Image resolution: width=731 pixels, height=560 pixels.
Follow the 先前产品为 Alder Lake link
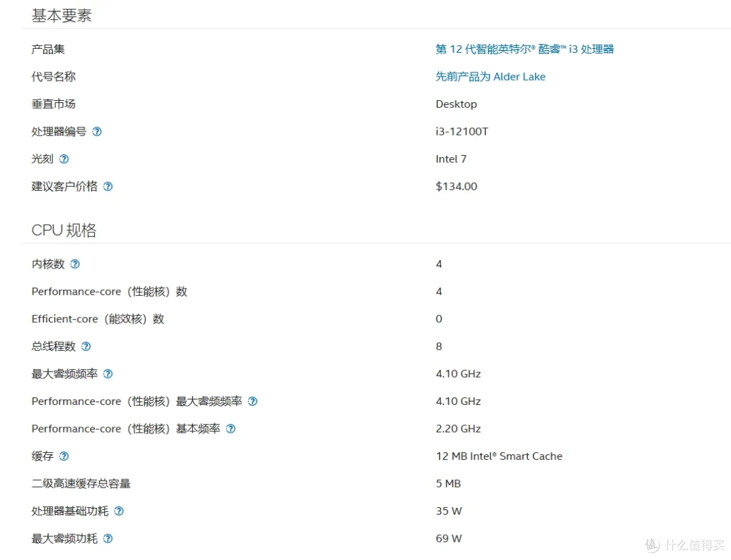click(491, 77)
